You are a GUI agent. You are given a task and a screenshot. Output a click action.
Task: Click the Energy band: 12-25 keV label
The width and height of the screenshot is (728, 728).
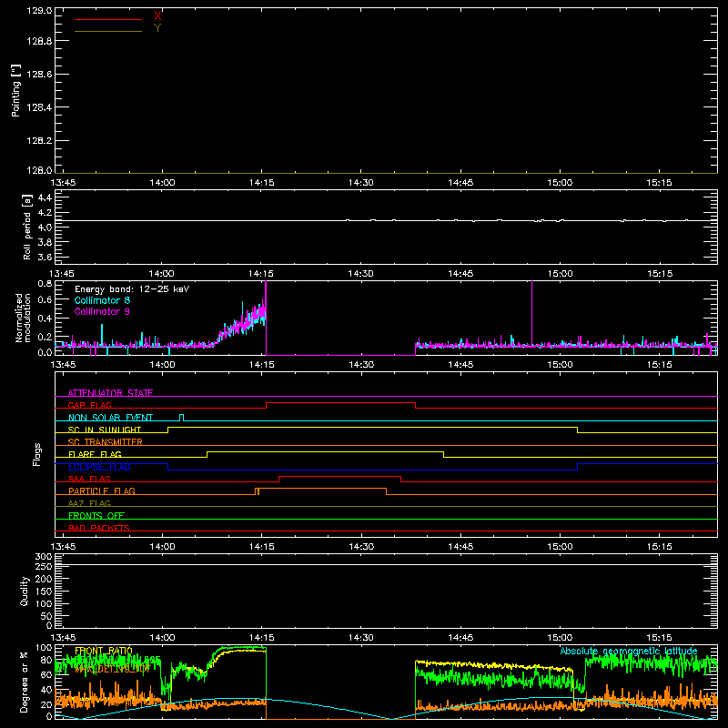tap(132, 289)
